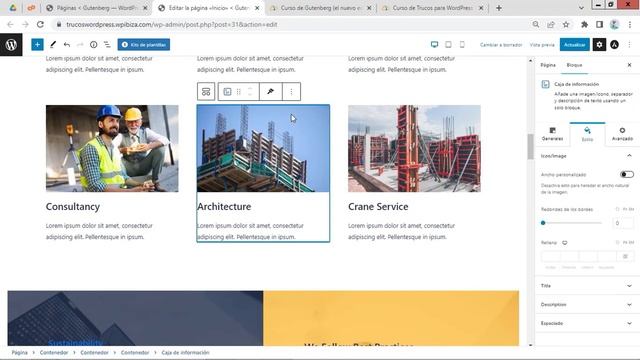This screenshot has height=360, width=640.
Task: Open the Generales settings tab
Action: tap(552, 134)
